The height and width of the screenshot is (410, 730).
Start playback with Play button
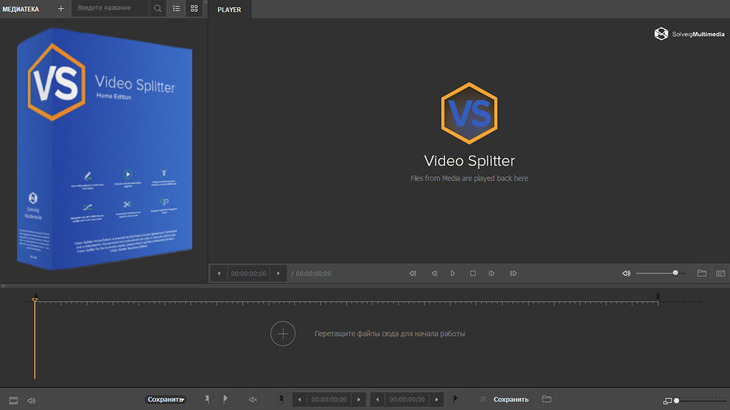pyautogui.click(x=453, y=274)
